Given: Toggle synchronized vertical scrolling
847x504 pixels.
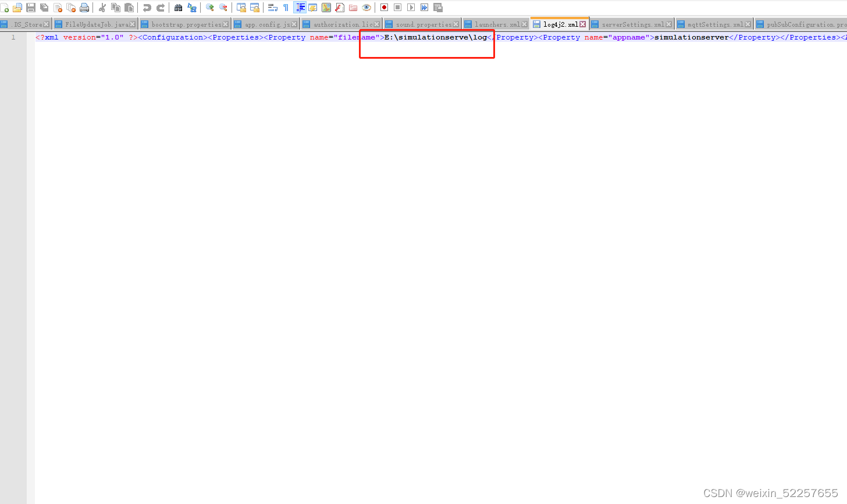Looking at the screenshot, I should pyautogui.click(x=241, y=8).
